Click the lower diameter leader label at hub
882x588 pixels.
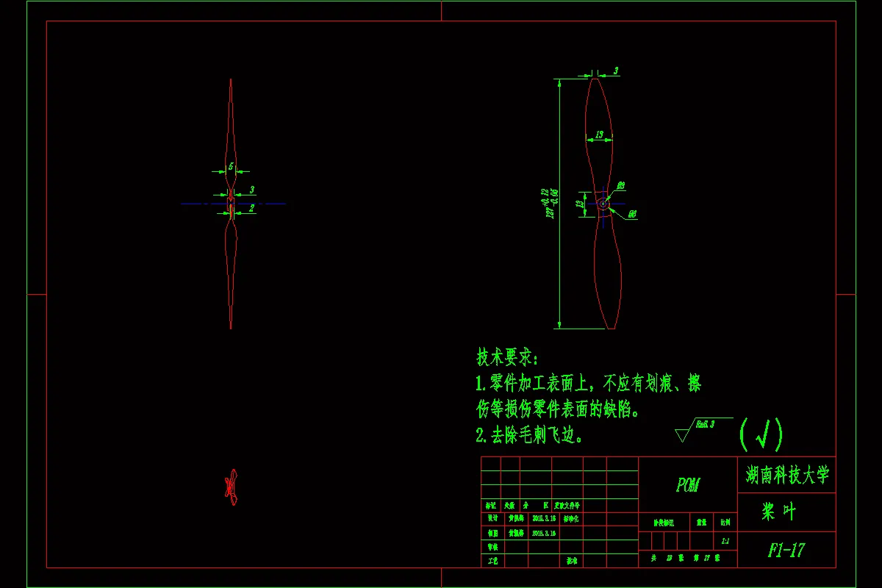click(x=632, y=214)
